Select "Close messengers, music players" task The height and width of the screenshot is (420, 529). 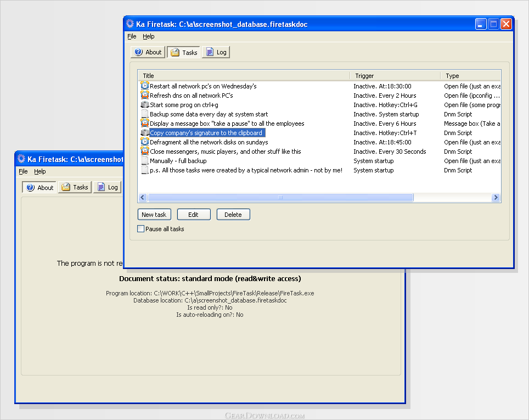(226, 152)
